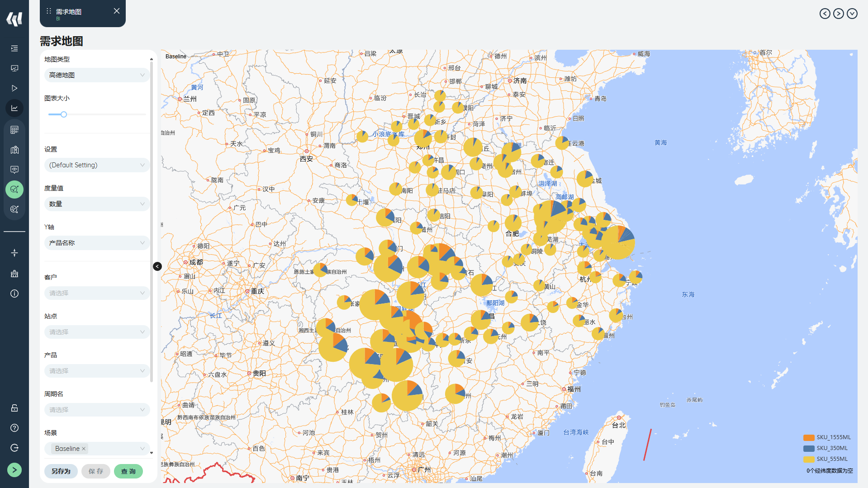This screenshot has width=868, height=488.
Task: Click the large pie chart near Shanghai
Action: click(618, 242)
